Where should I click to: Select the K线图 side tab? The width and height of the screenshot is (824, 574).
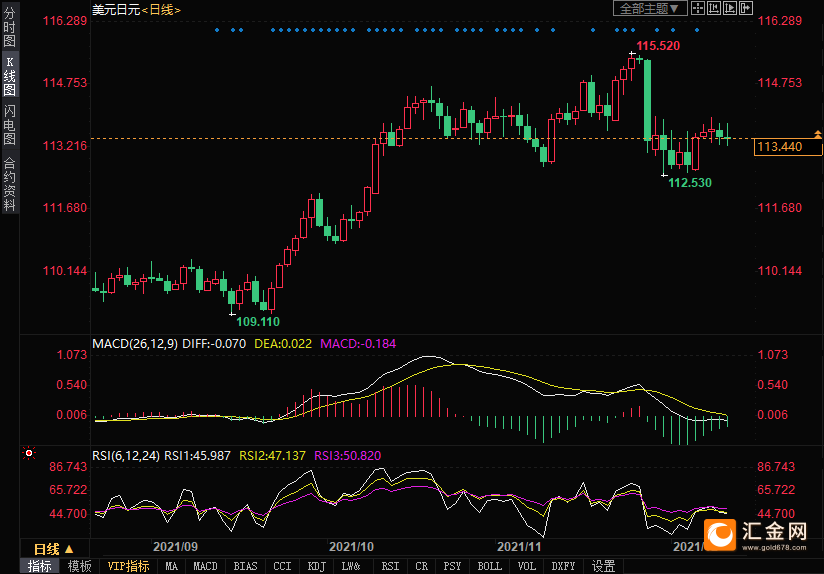[x=9, y=77]
